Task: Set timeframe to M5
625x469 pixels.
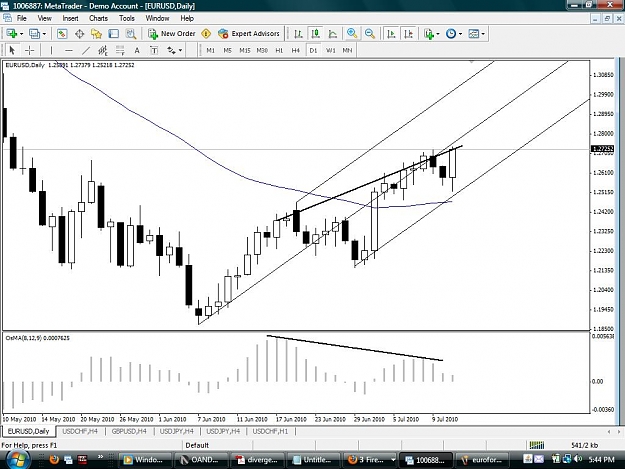Action: 227,50
